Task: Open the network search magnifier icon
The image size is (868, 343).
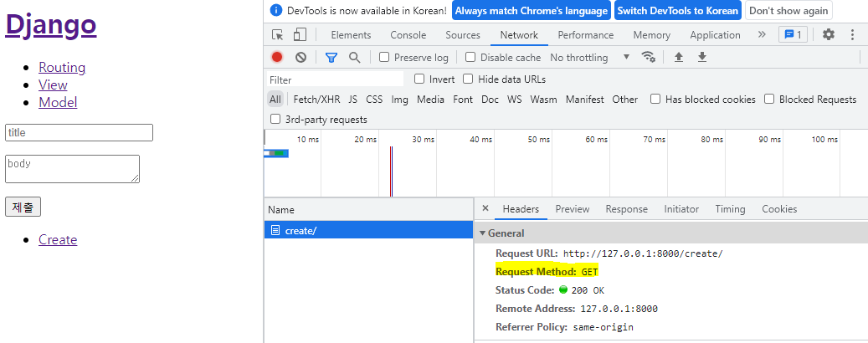Action: 354,57
